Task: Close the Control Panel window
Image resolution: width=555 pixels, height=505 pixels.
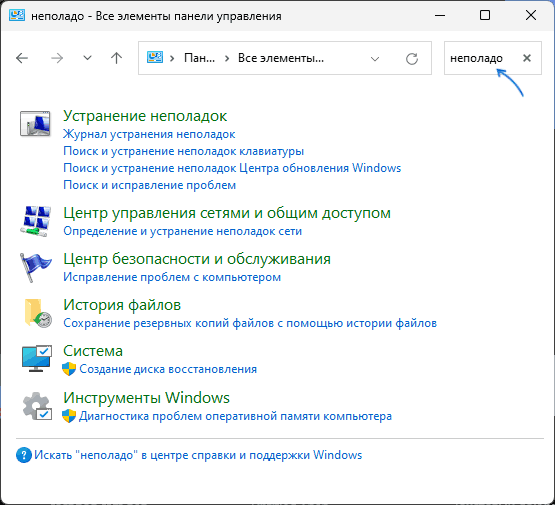Action: (531, 16)
